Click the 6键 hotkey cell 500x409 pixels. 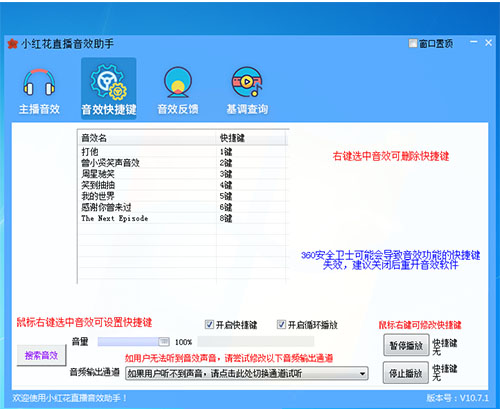[x=226, y=207]
